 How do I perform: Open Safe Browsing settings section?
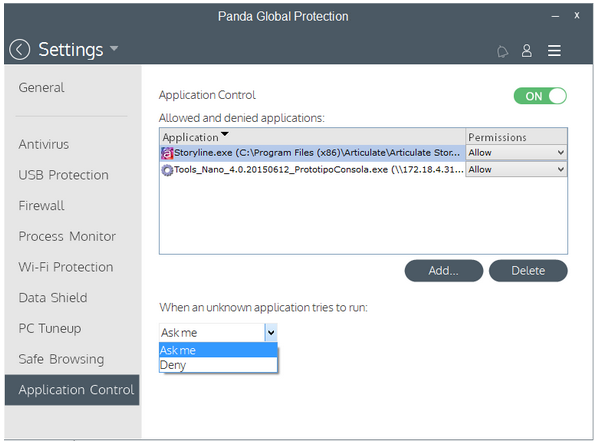coord(61,359)
